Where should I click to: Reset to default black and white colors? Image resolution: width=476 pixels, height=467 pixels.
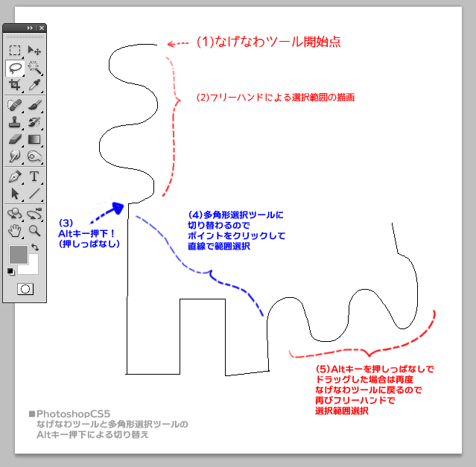pyautogui.click(x=11, y=271)
